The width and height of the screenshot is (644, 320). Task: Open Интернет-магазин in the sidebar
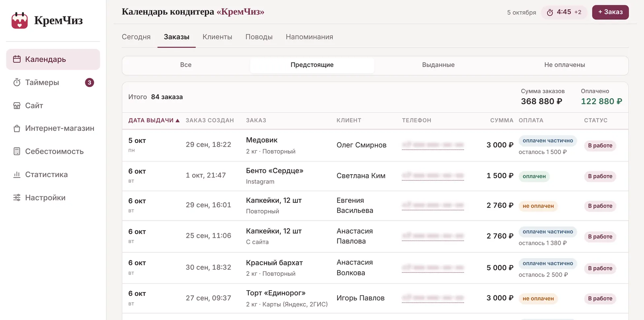(x=53, y=128)
